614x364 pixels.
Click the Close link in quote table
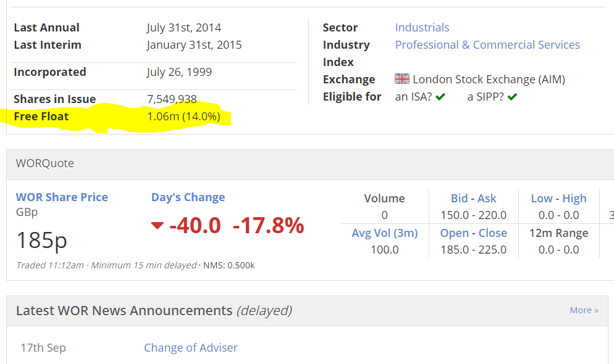click(493, 233)
